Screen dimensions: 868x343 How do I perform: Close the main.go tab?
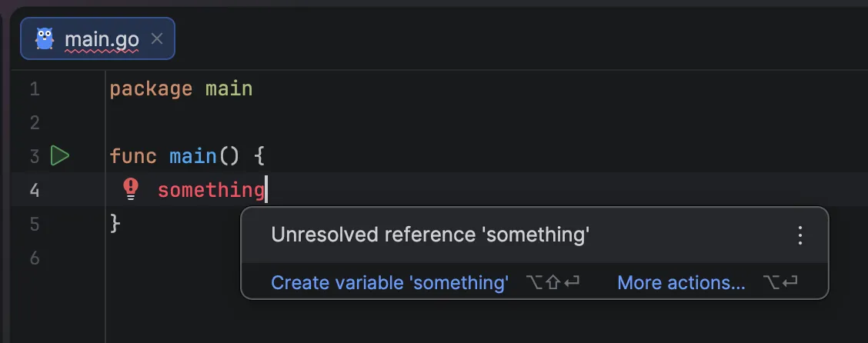pos(157,38)
